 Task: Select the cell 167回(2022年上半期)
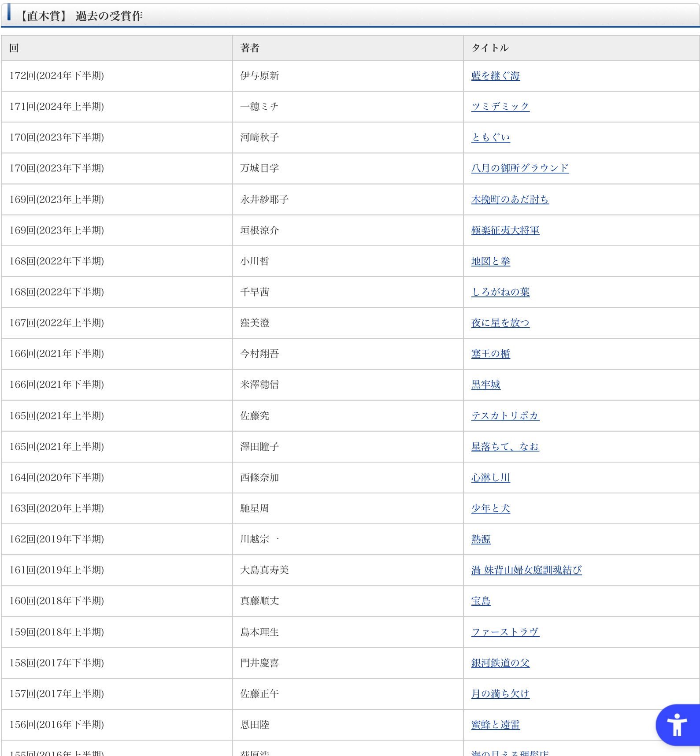click(117, 323)
